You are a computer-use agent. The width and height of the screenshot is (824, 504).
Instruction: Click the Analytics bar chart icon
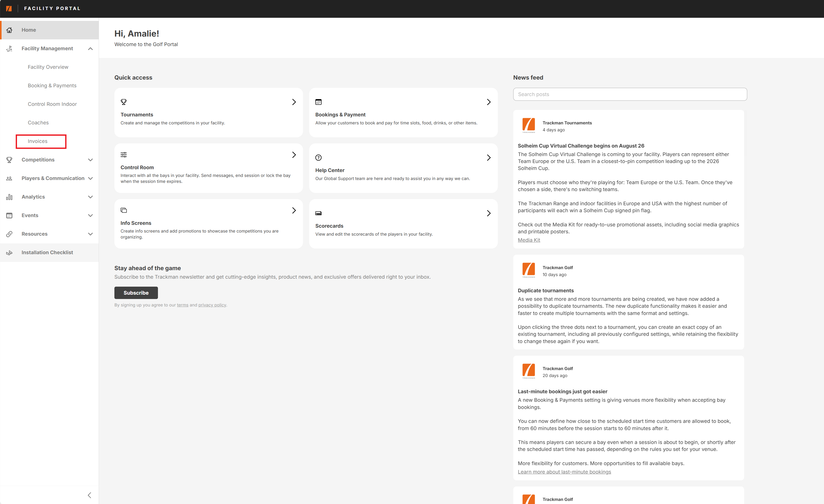click(x=9, y=197)
